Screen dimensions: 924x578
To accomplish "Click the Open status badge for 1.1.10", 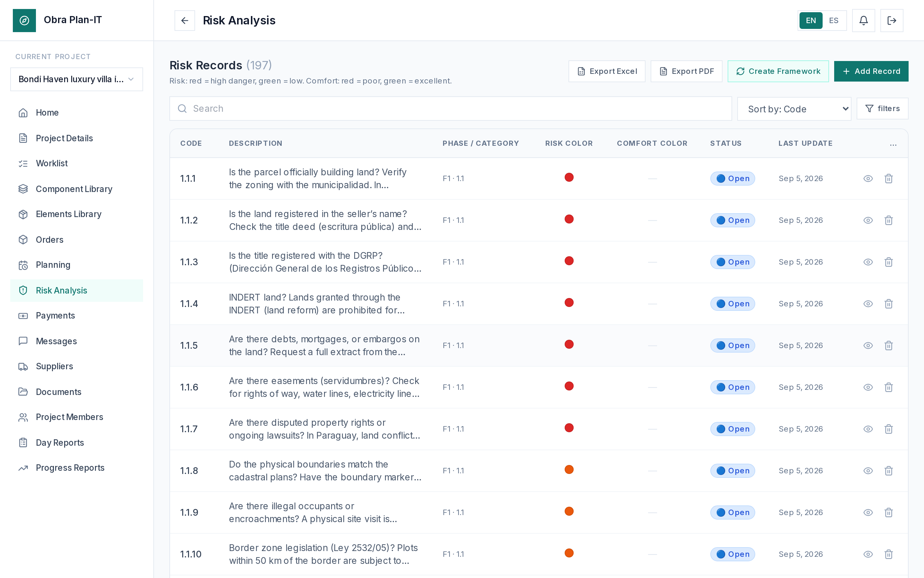I will coord(732,554).
